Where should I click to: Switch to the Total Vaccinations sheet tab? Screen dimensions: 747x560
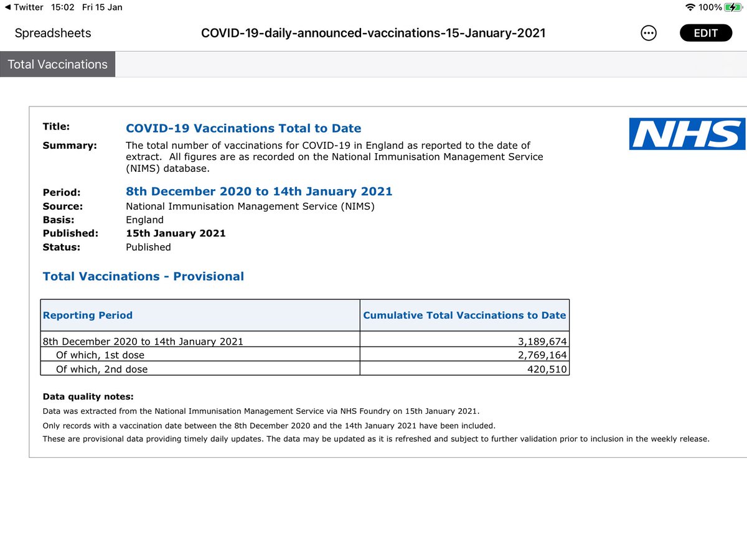point(57,63)
